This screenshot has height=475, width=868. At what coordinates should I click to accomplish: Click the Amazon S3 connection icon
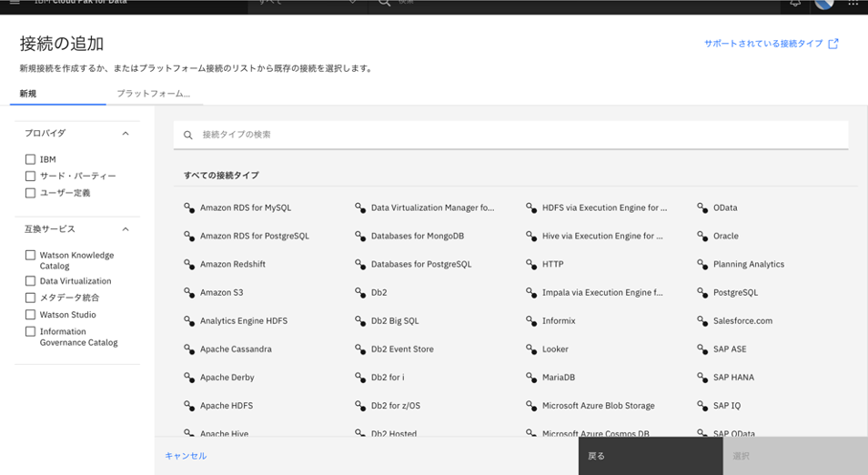(x=189, y=292)
